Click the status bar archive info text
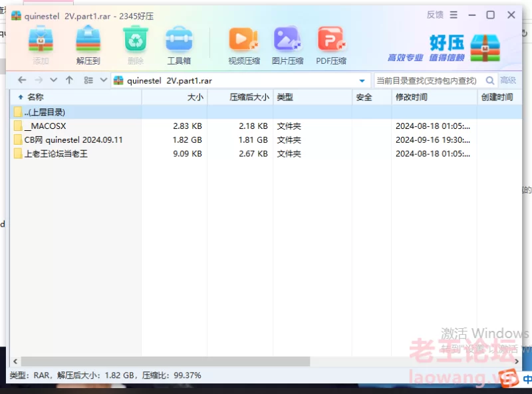532x394 pixels. [x=105, y=375]
